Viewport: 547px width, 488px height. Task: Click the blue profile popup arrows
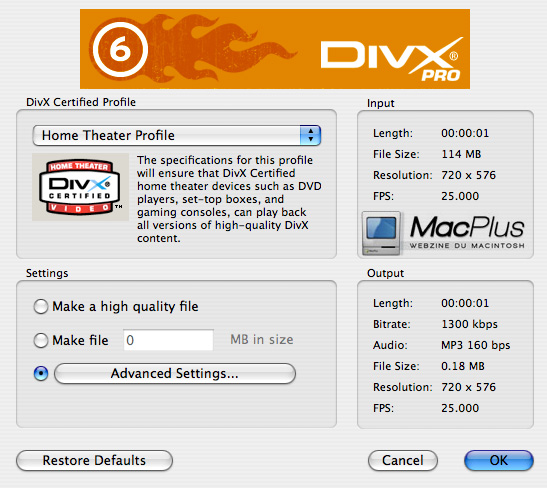pos(310,135)
